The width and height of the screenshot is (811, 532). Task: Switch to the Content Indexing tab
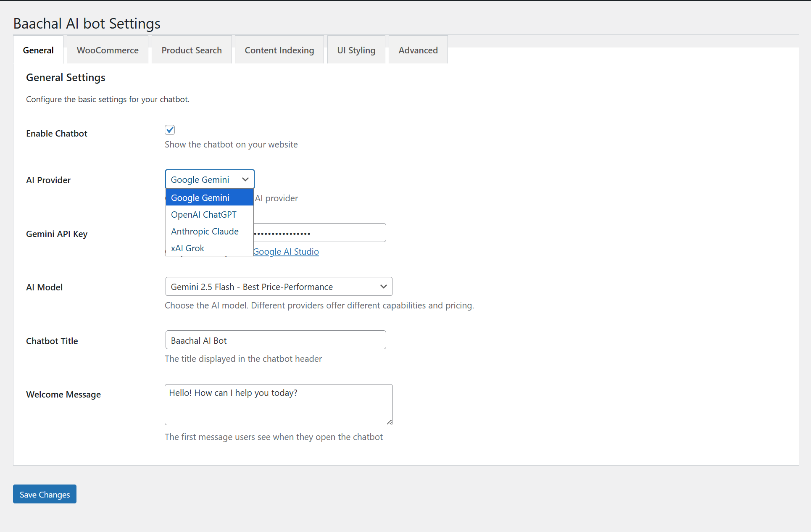(279, 50)
